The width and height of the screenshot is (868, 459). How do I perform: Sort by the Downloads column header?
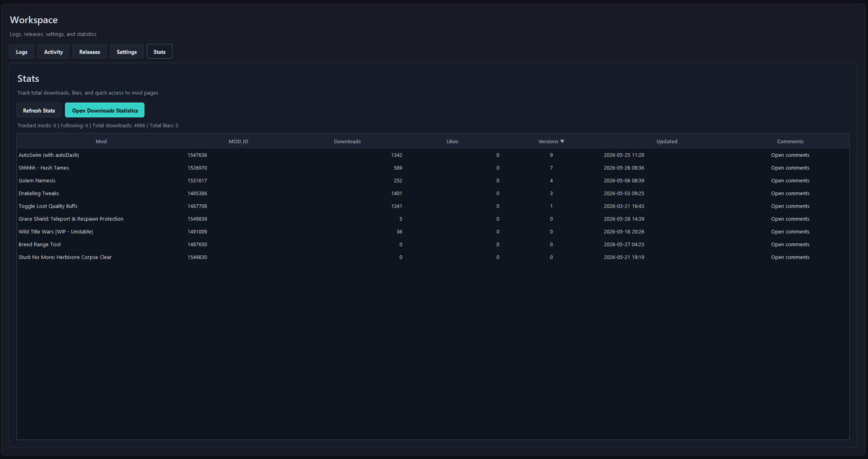(347, 141)
